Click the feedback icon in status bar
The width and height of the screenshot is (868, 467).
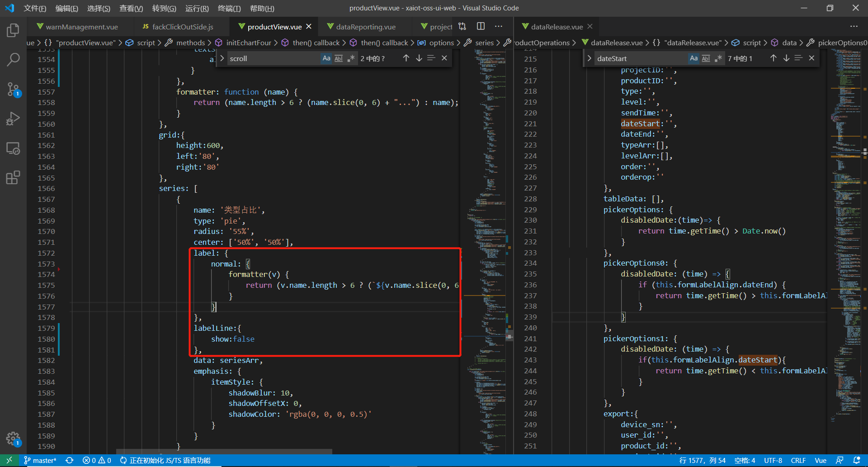[x=840, y=460]
